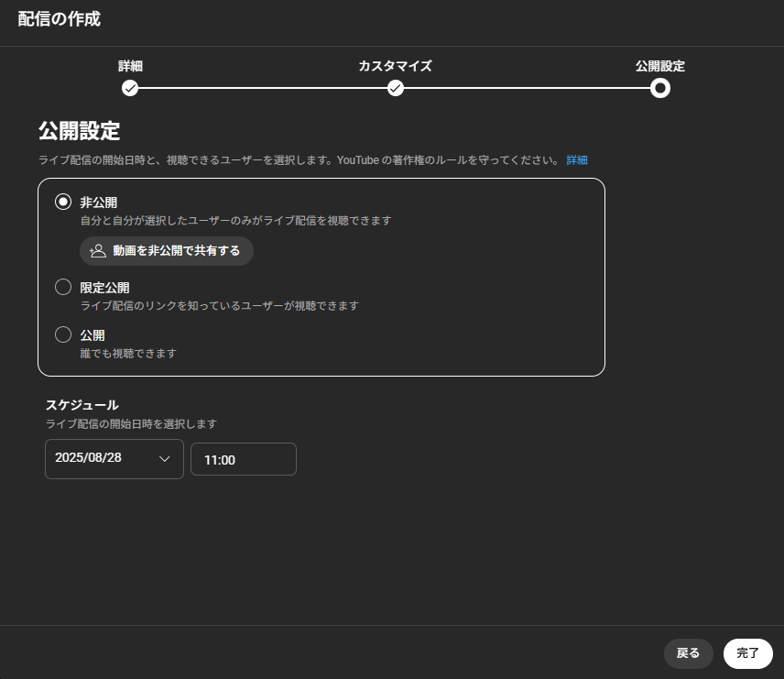Click the ライブ配信の開始日時を選択します text
This screenshot has width=784, height=679.
point(132,424)
